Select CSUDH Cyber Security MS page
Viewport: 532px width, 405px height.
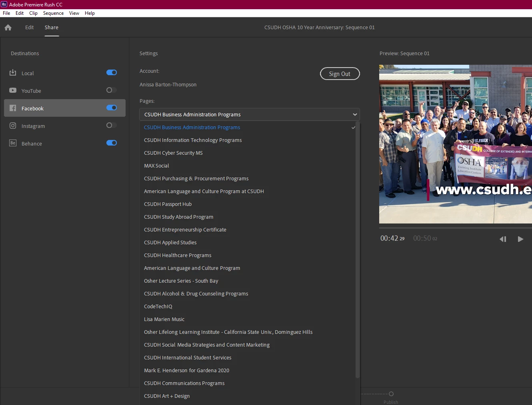point(248,153)
